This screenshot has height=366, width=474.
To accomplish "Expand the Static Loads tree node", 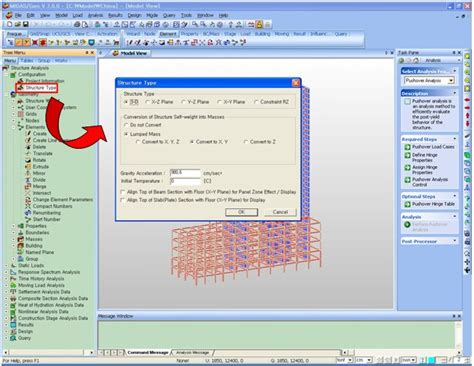I will coord(6,266).
